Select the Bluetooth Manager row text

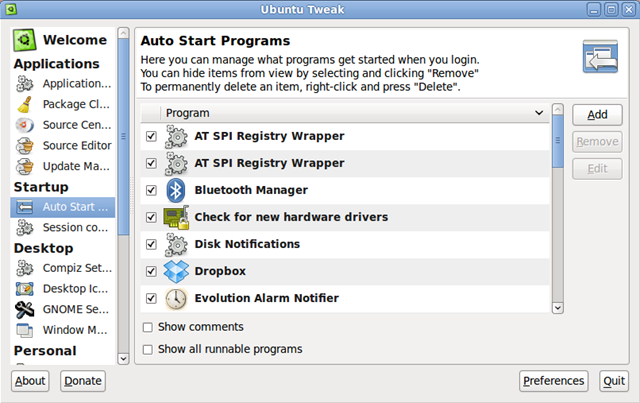(x=251, y=190)
